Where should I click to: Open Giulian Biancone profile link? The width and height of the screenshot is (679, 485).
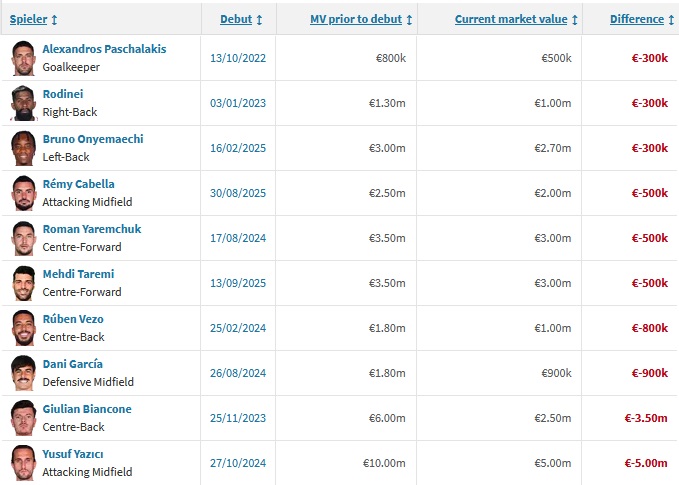point(87,409)
